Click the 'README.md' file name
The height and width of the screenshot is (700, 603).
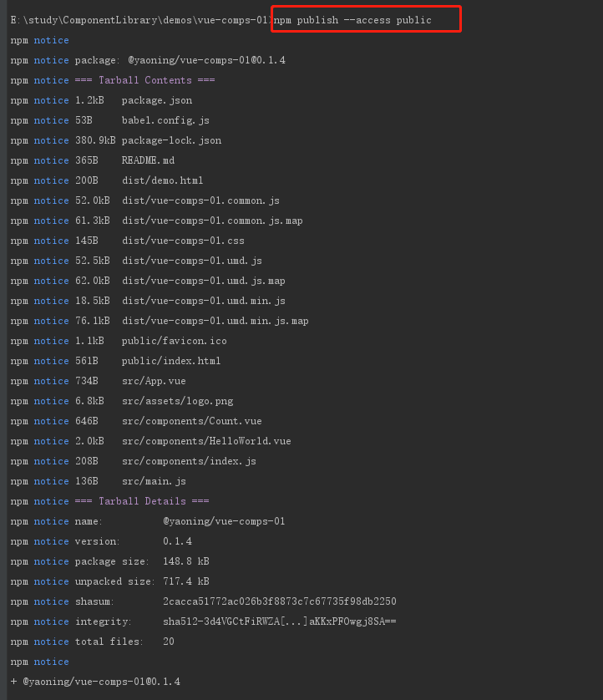pos(148,160)
